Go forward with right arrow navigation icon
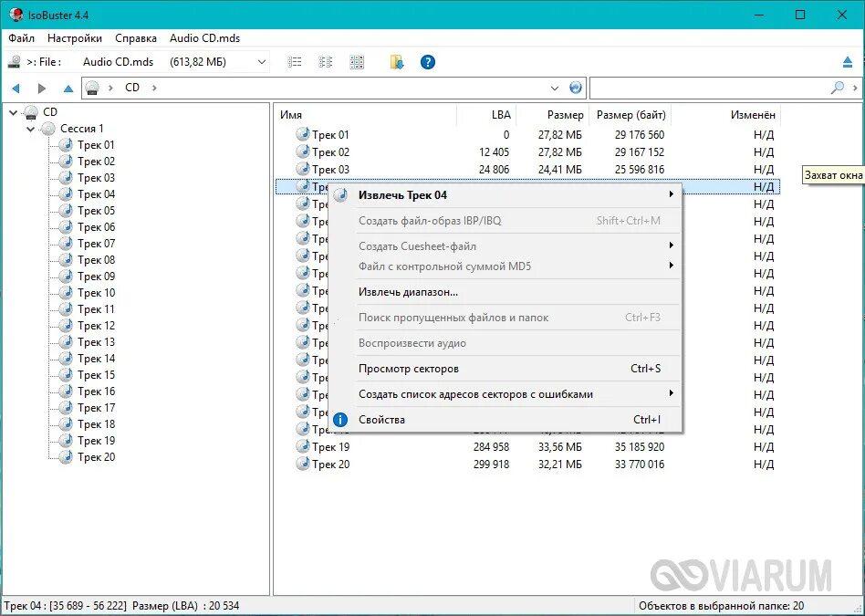 [x=42, y=88]
